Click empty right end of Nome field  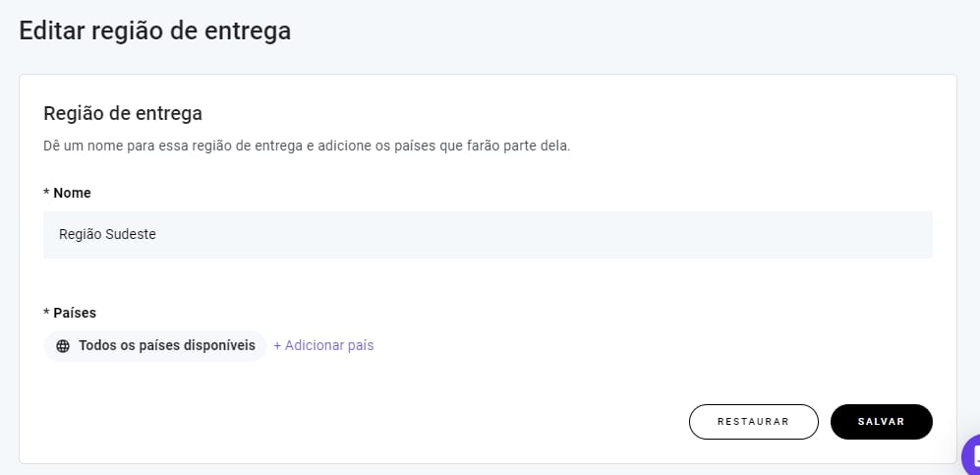pyautogui.click(x=885, y=235)
